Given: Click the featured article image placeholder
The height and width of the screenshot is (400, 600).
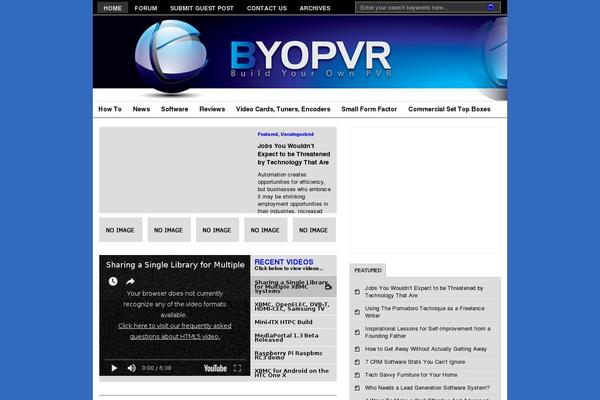Looking at the screenshot, I should [176, 170].
